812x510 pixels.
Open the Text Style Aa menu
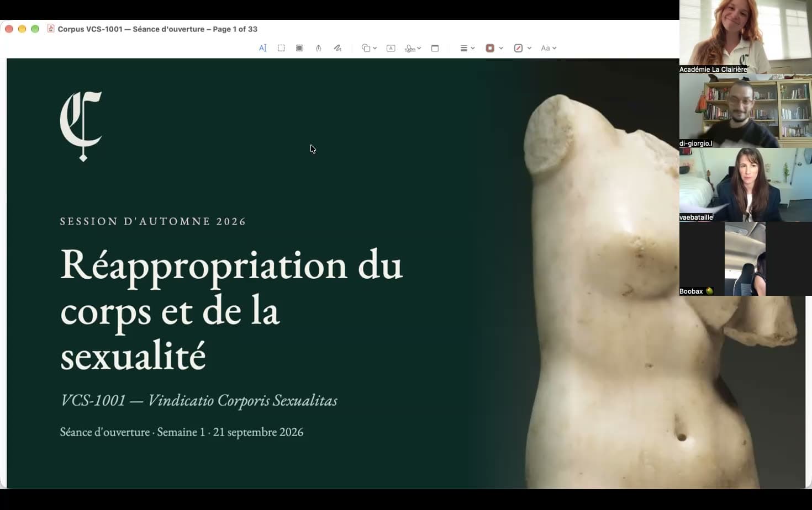[548, 48]
